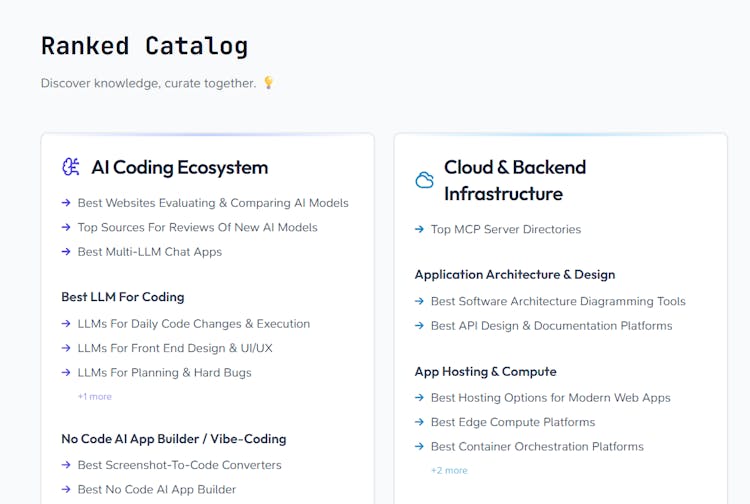Open Best Hosting Options for Modern Web Apps
The height and width of the screenshot is (504, 750).
pos(550,397)
